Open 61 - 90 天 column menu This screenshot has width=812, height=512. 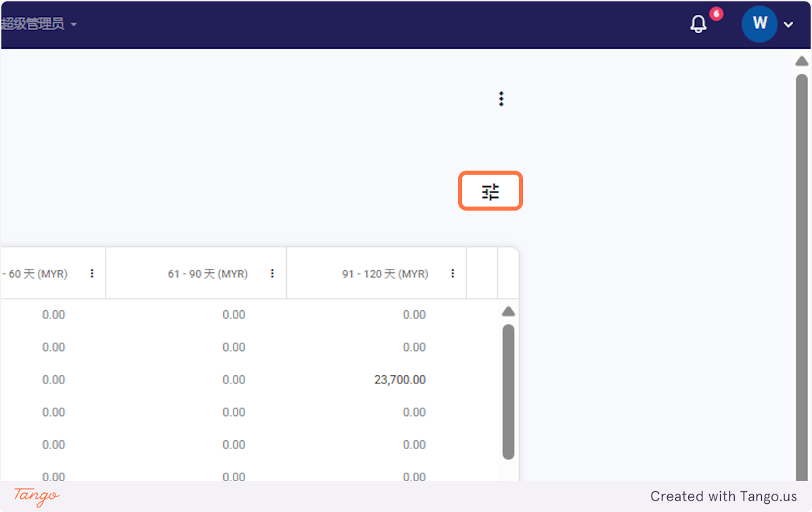tap(272, 274)
